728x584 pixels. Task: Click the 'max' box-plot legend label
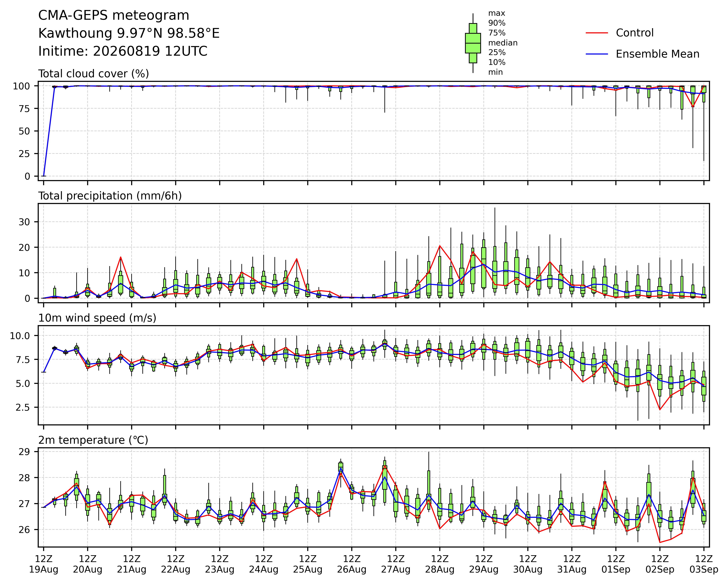(x=497, y=14)
